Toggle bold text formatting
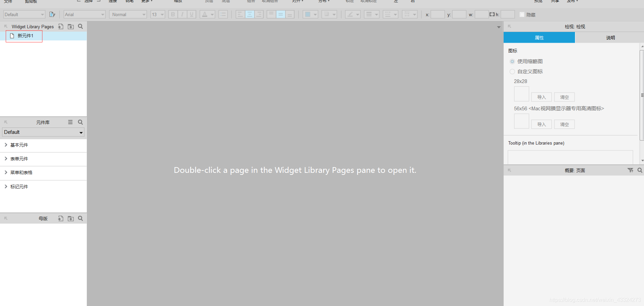This screenshot has height=306, width=644. point(173,14)
